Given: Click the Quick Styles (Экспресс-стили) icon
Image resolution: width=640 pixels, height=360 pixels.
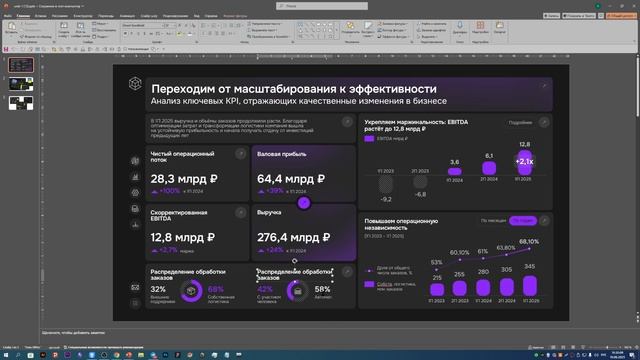Looking at the screenshot, I should (368, 26).
